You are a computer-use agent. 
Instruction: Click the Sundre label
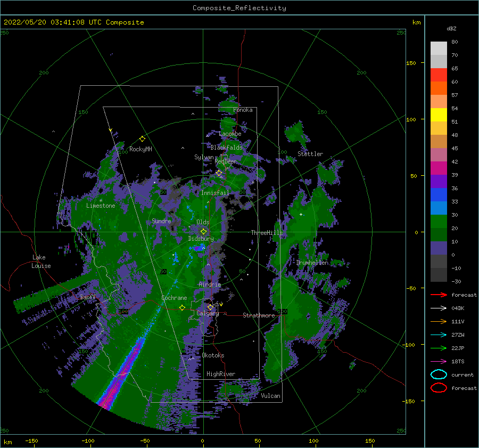[x=161, y=221]
